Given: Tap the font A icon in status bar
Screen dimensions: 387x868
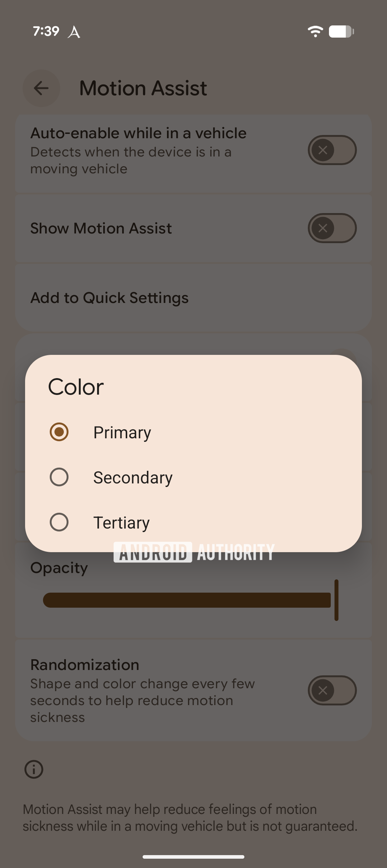Looking at the screenshot, I should pos(74,32).
